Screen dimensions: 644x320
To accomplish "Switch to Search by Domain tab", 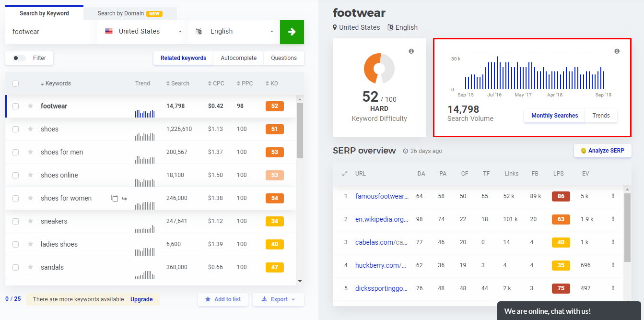I will (x=130, y=13).
